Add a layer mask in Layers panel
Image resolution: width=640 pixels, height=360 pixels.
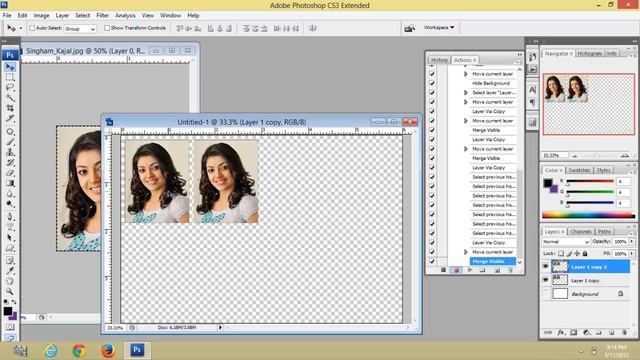pyautogui.click(x=574, y=333)
